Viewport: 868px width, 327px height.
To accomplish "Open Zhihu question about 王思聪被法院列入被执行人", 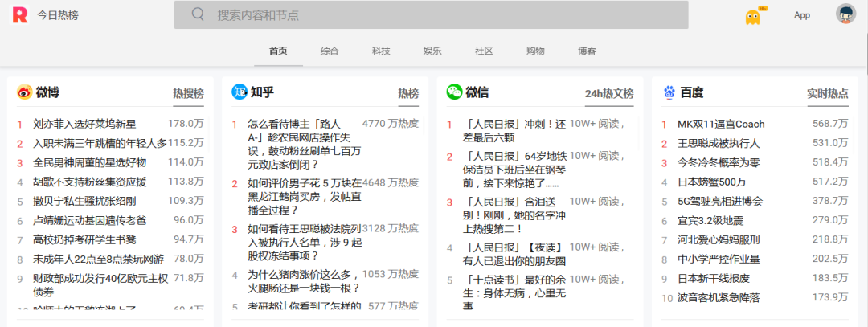I will click(305, 243).
